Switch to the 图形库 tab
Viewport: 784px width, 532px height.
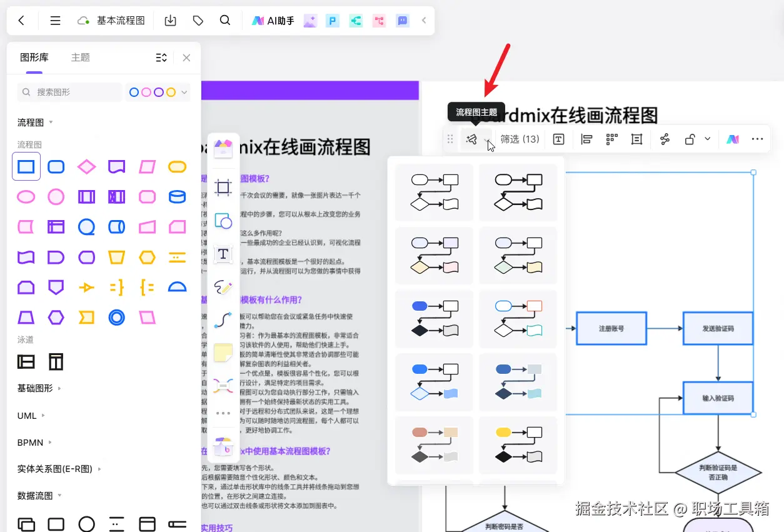point(34,58)
